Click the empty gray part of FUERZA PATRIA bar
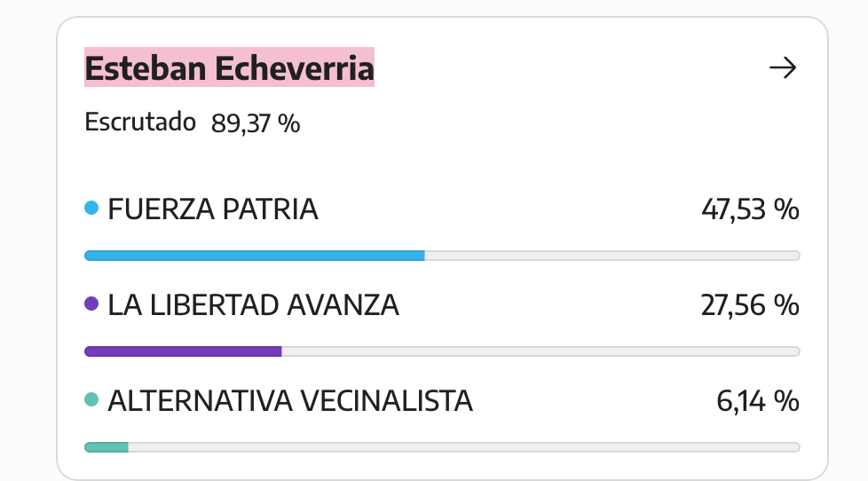The height and width of the screenshot is (481, 868). (x=612, y=256)
